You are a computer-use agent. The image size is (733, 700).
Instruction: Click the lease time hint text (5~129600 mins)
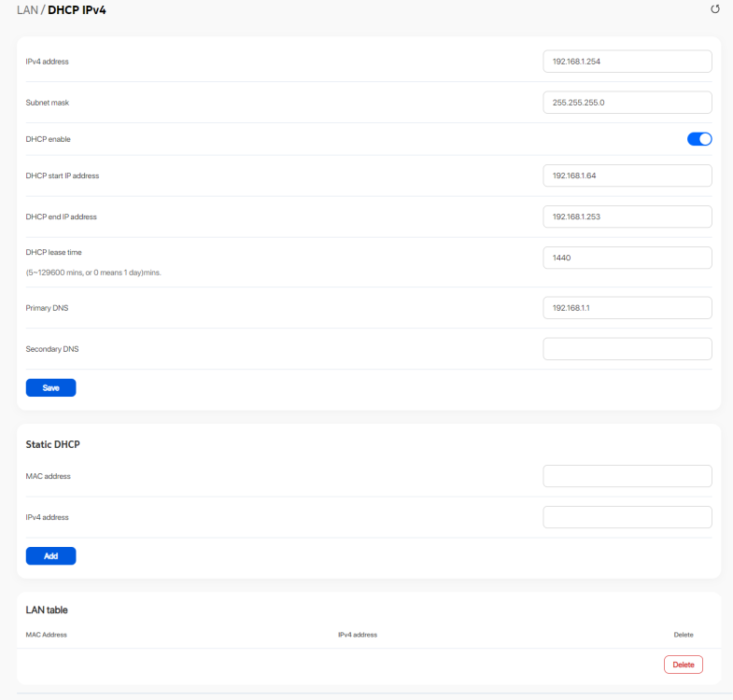pyautogui.click(x=93, y=273)
